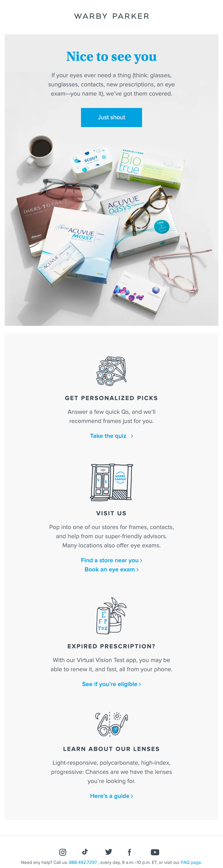Screen dimensions: 223x868
Task: Visit the Twitter bird icon link
Action: (x=108, y=852)
